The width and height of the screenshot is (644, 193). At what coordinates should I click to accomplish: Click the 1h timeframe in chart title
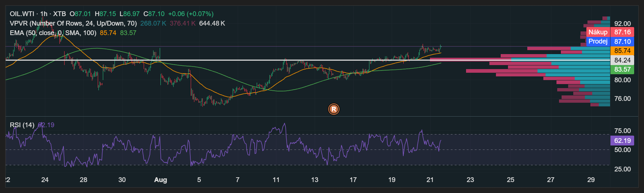coord(44,14)
